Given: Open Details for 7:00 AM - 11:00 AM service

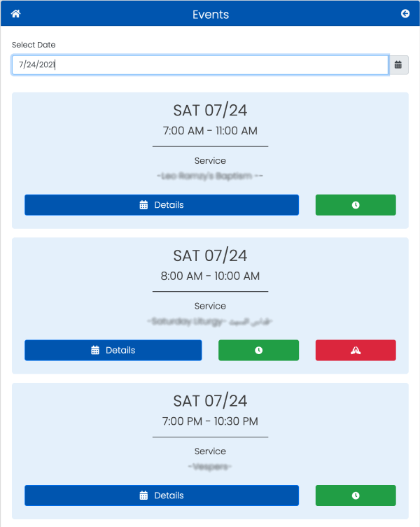Looking at the screenshot, I should coord(162,205).
